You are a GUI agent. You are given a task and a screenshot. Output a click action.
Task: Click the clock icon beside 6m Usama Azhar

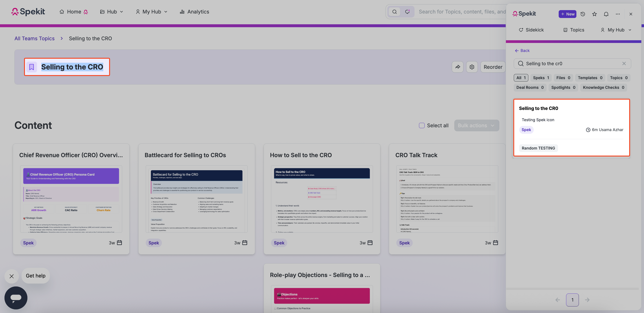click(588, 130)
